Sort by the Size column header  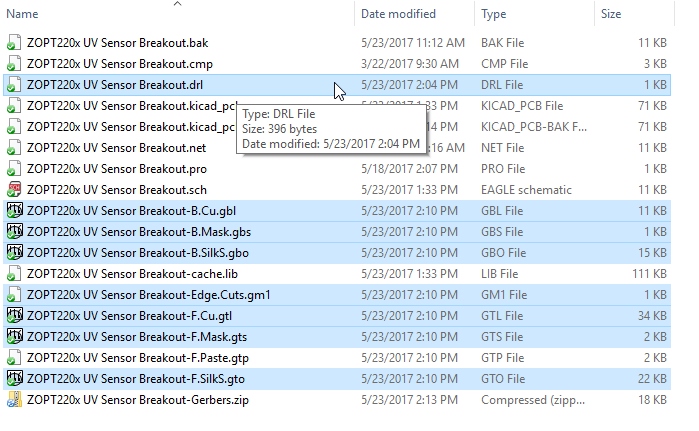pyautogui.click(x=611, y=14)
